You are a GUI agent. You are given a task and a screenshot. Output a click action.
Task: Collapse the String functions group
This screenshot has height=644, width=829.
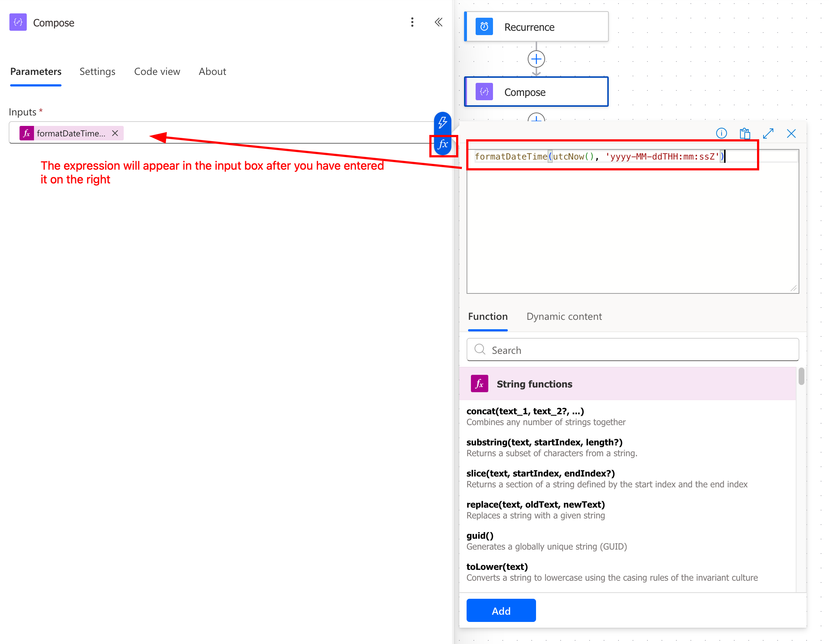coord(628,384)
